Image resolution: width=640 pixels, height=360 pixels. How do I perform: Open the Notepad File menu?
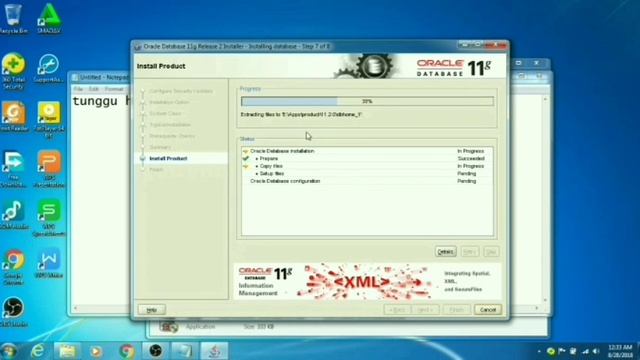78,89
